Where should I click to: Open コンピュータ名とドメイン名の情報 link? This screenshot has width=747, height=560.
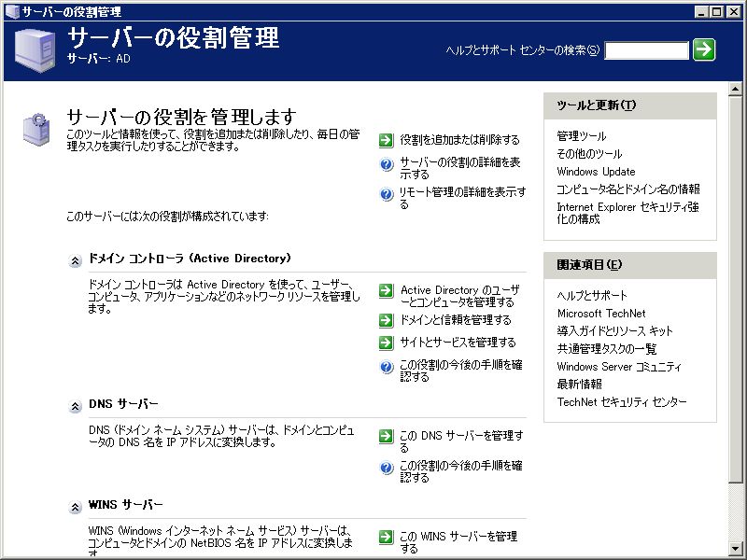(x=628, y=189)
